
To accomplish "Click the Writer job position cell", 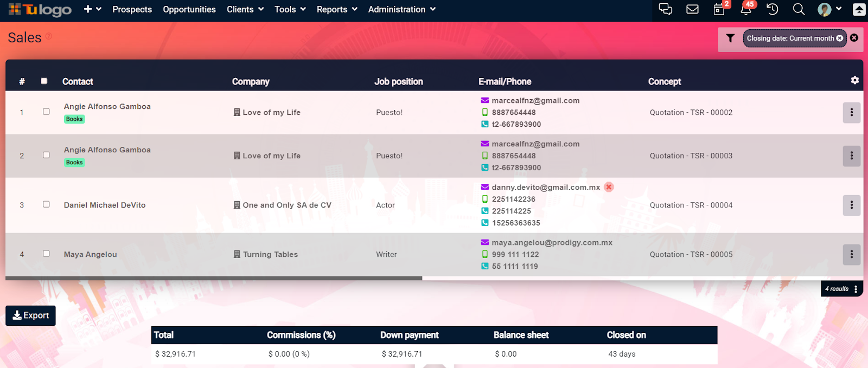I will 386,254.
